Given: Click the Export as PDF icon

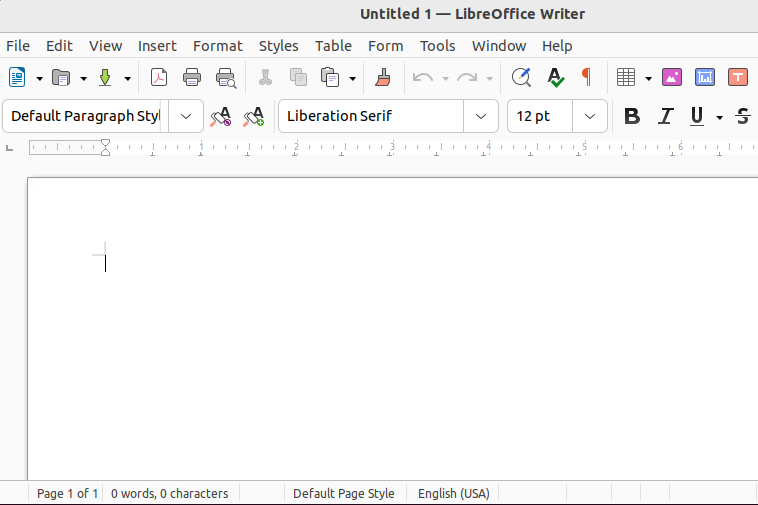Looking at the screenshot, I should (x=159, y=77).
